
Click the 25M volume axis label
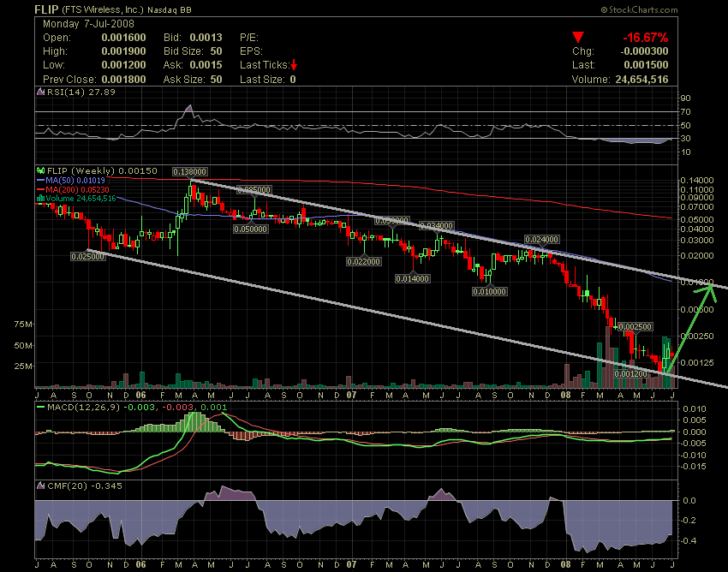[x=23, y=366]
